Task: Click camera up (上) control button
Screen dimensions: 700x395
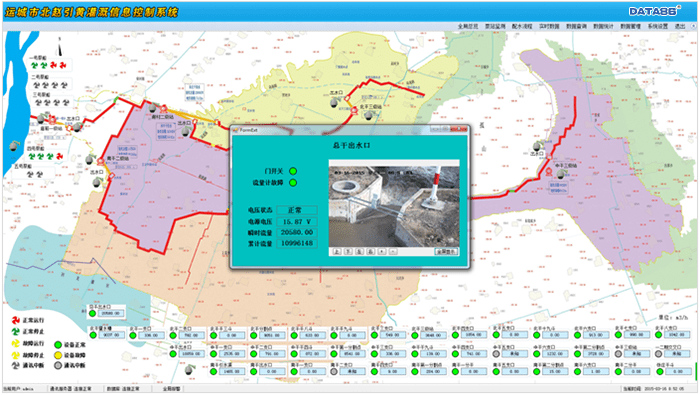Action: click(x=337, y=252)
